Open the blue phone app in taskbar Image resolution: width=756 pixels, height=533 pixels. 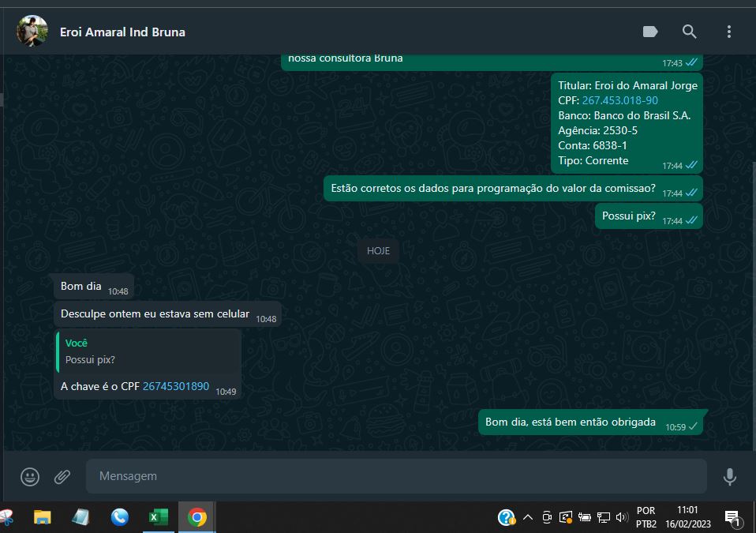(120, 517)
